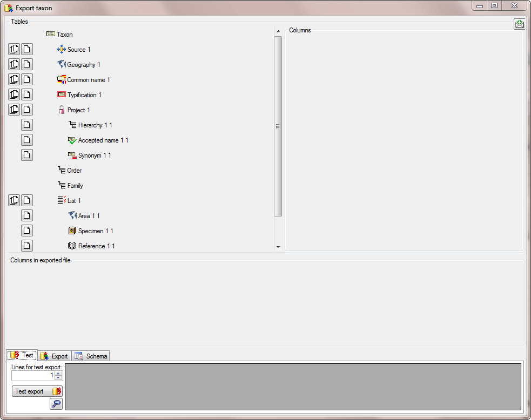The height and width of the screenshot is (420, 531).
Task: Click the single-page icon beside Geography 1
Action: pyautogui.click(x=27, y=64)
